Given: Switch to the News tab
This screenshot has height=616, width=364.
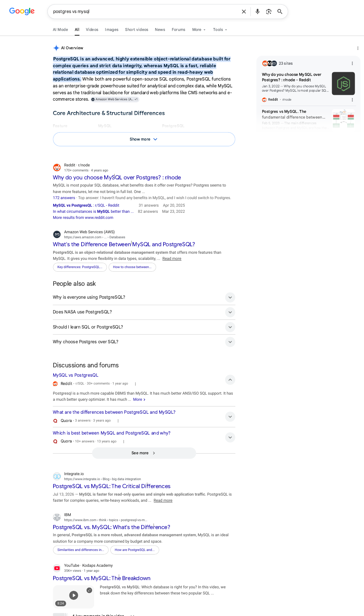Looking at the screenshot, I should pos(160,29).
